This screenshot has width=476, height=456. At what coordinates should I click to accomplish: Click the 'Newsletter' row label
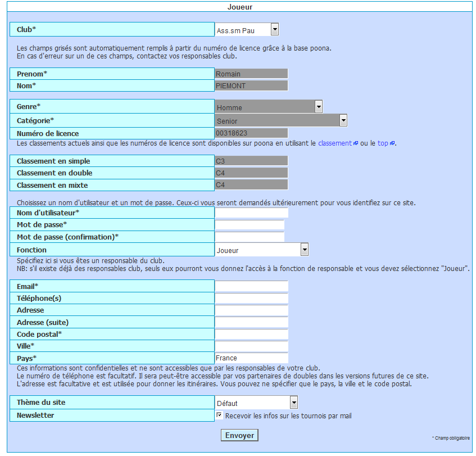35,416
